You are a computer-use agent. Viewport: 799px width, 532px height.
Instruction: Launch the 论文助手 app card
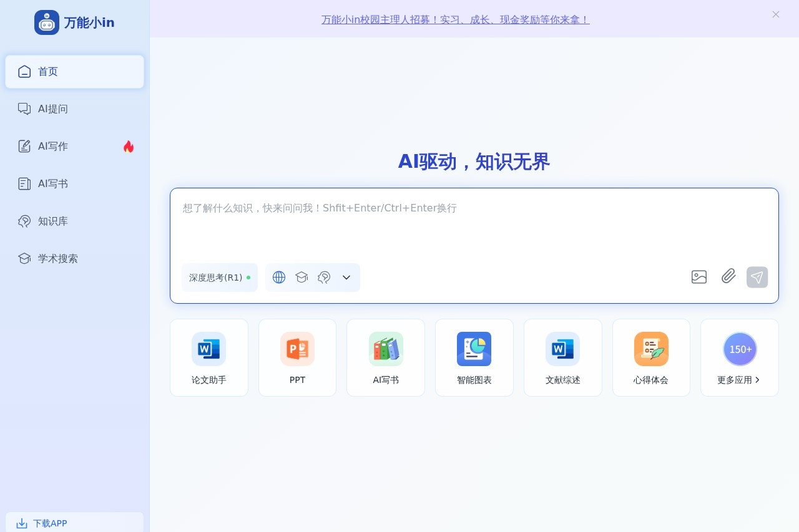tap(208, 357)
